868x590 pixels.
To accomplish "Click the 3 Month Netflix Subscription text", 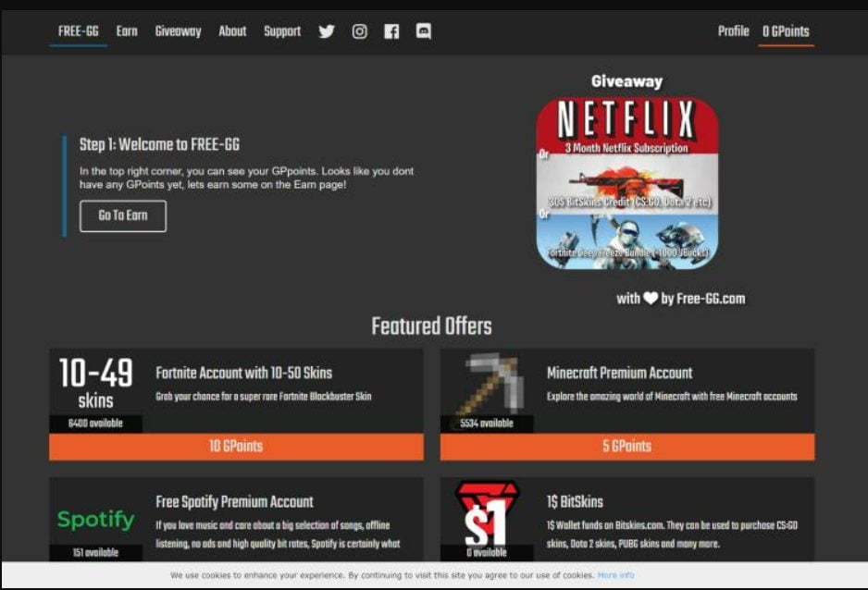I will click(626, 148).
